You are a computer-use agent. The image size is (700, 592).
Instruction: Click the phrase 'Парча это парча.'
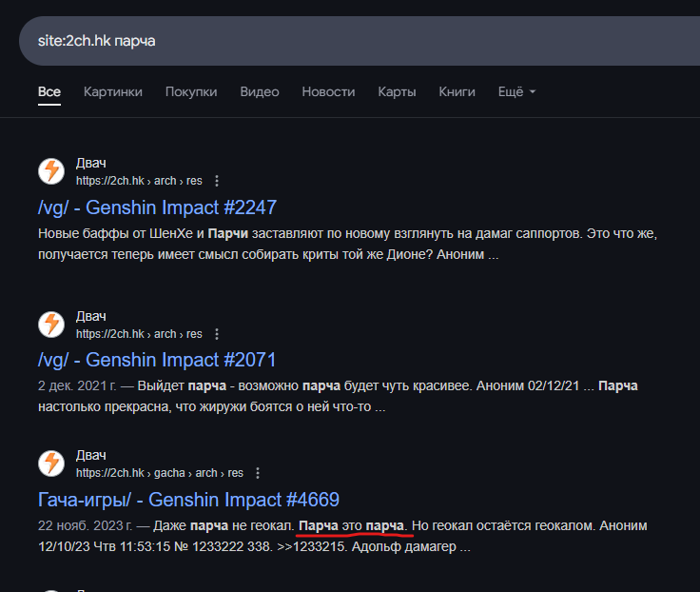[x=353, y=526]
